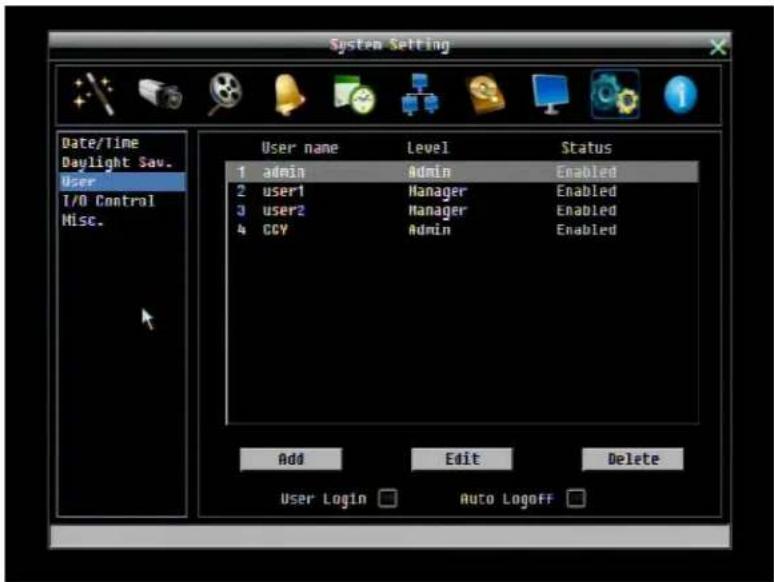Select the CCY user row

click(462, 230)
